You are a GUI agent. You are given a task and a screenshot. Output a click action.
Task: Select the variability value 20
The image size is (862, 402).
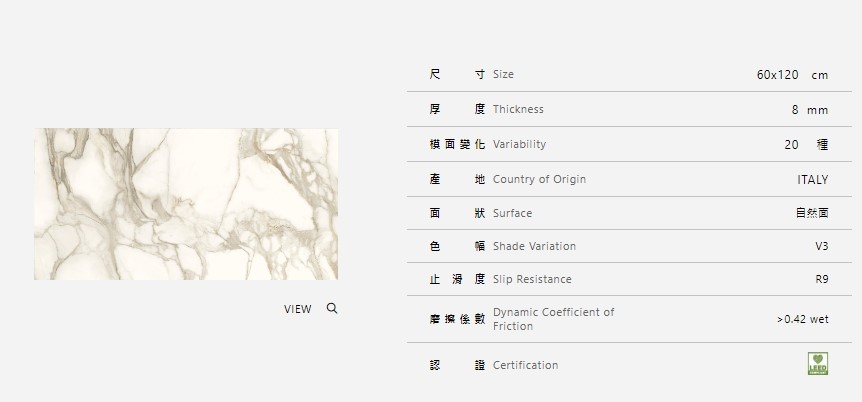[792, 144]
